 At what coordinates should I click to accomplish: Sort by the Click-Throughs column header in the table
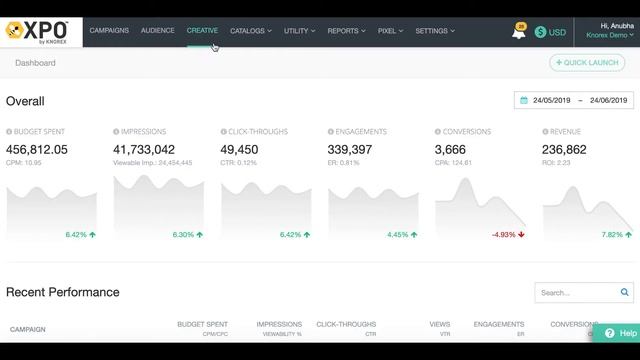[x=346, y=324]
